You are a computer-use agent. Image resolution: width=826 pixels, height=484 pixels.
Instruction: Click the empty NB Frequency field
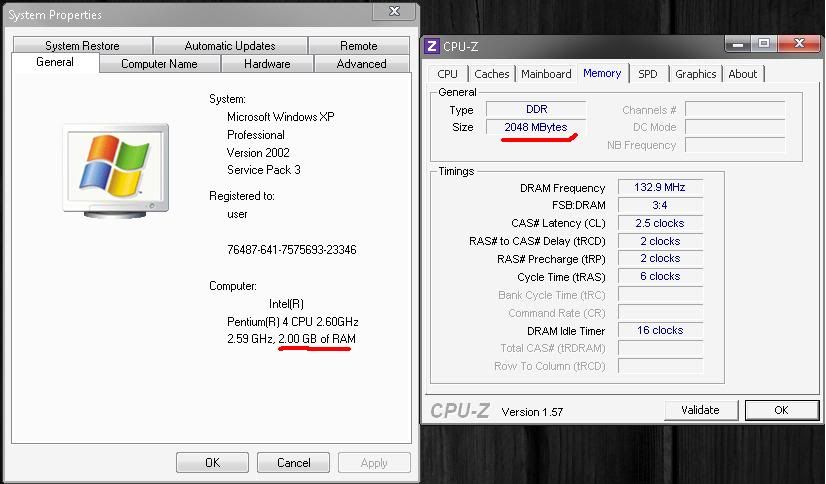735,145
